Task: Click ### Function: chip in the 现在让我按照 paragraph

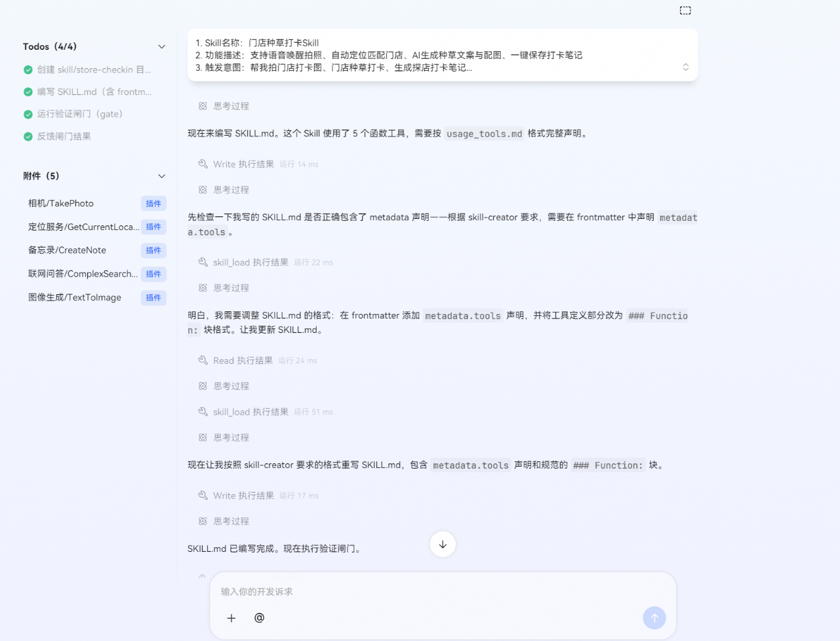Action: click(x=608, y=465)
